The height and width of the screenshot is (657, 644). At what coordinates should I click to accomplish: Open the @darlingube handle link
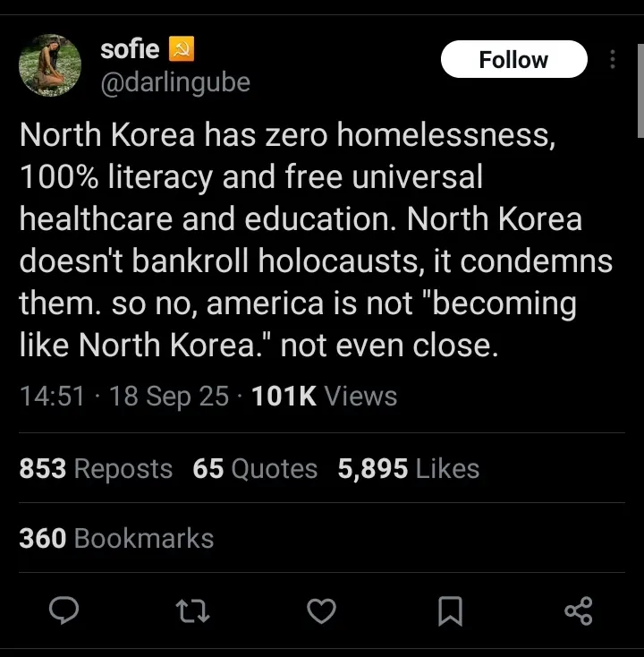pyautogui.click(x=175, y=83)
